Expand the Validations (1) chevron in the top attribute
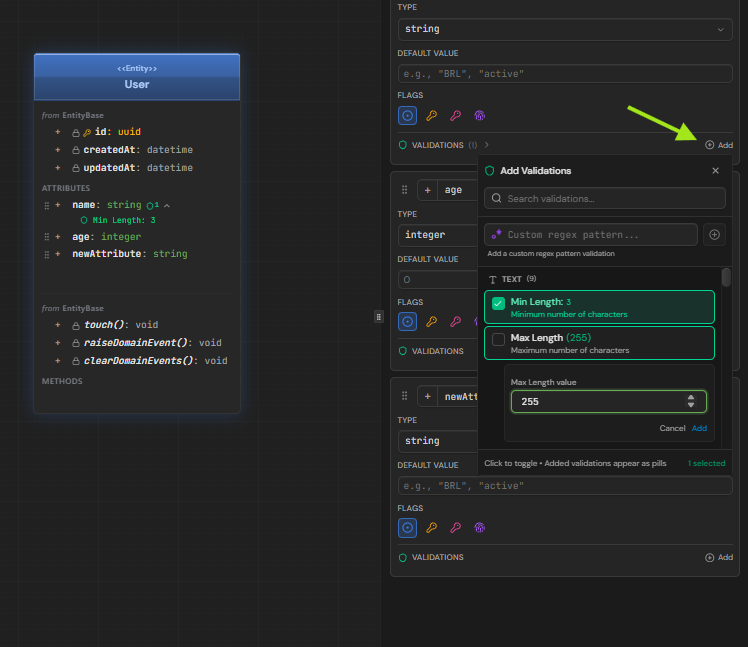This screenshot has width=748, height=647. point(487,145)
